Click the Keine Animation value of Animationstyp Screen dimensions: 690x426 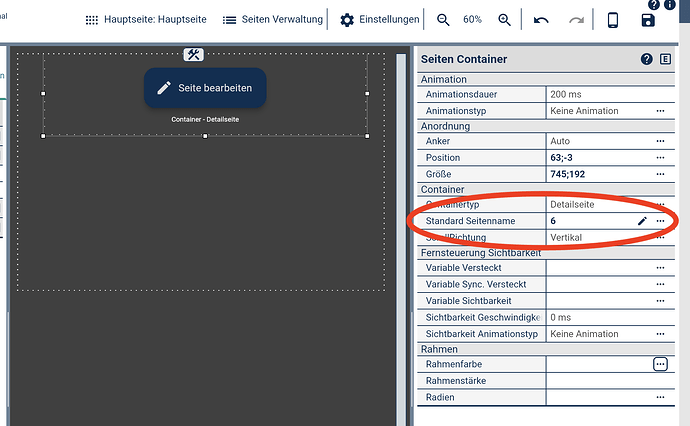(x=584, y=111)
